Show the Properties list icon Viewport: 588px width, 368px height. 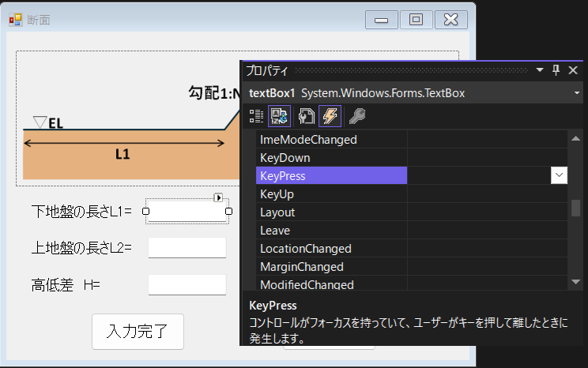(x=305, y=117)
